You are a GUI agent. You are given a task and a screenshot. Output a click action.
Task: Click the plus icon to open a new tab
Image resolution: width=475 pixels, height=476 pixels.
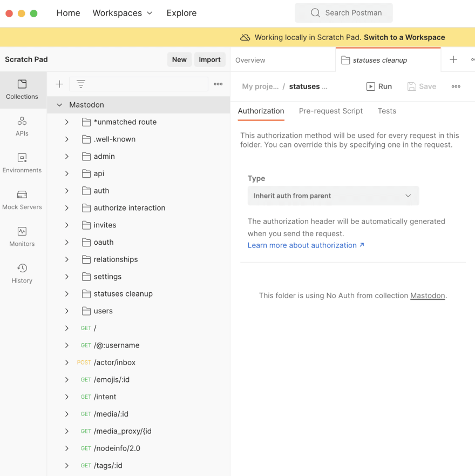[x=453, y=59]
